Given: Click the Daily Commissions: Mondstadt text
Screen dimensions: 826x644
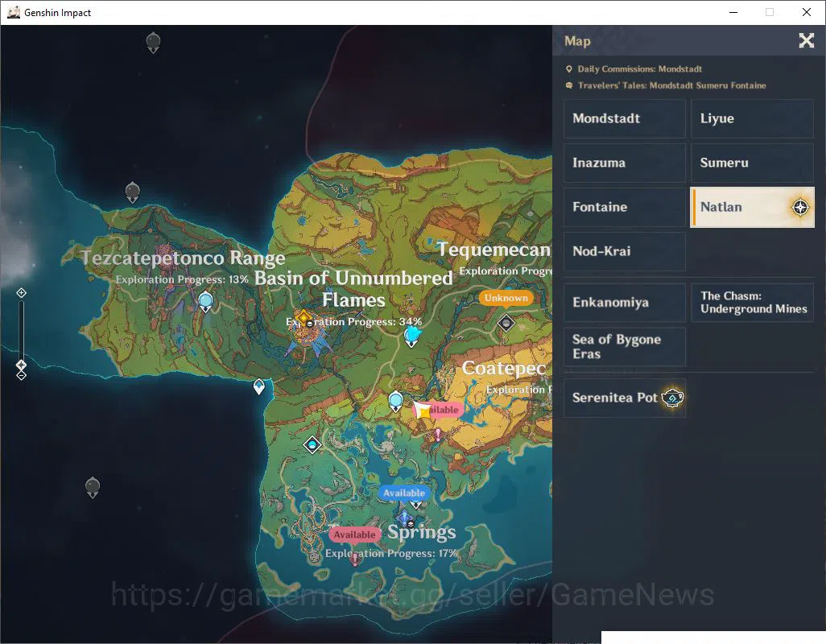Looking at the screenshot, I should [639, 69].
